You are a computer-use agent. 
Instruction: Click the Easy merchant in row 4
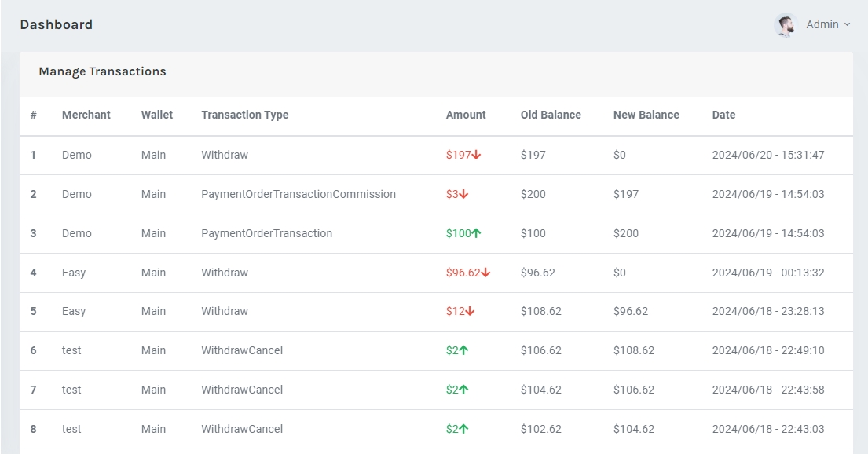pyautogui.click(x=74, y=273)
